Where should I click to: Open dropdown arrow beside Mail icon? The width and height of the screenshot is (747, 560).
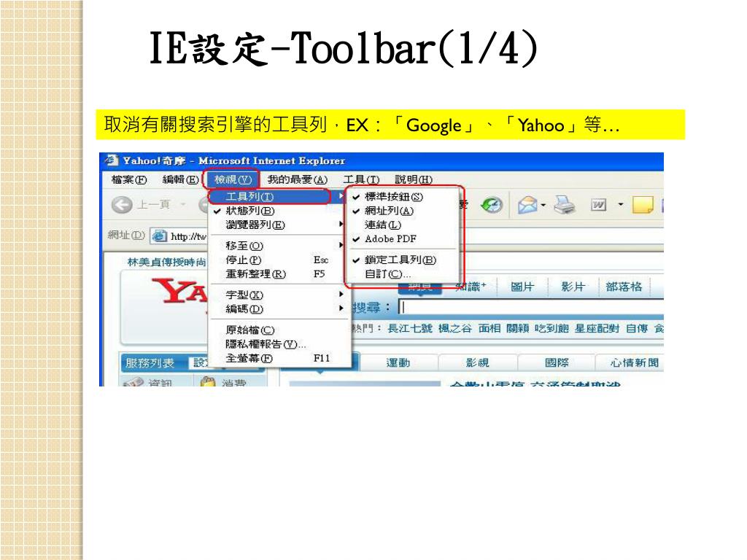click(543, 205)
